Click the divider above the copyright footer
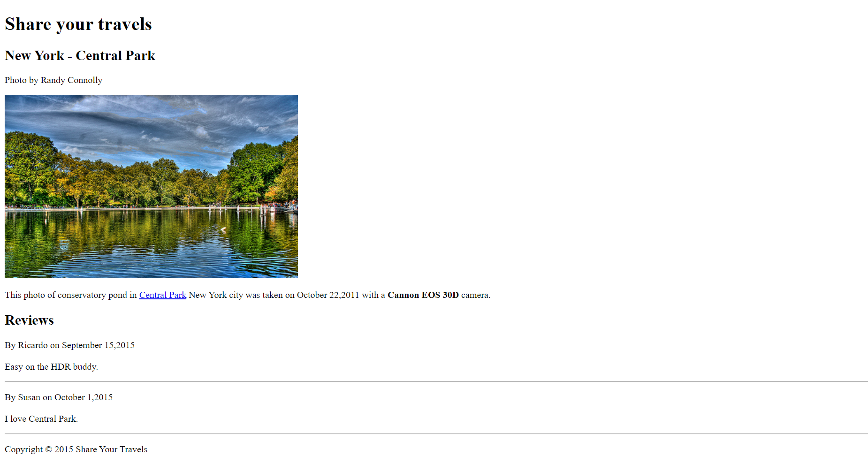 click(436, 434)
